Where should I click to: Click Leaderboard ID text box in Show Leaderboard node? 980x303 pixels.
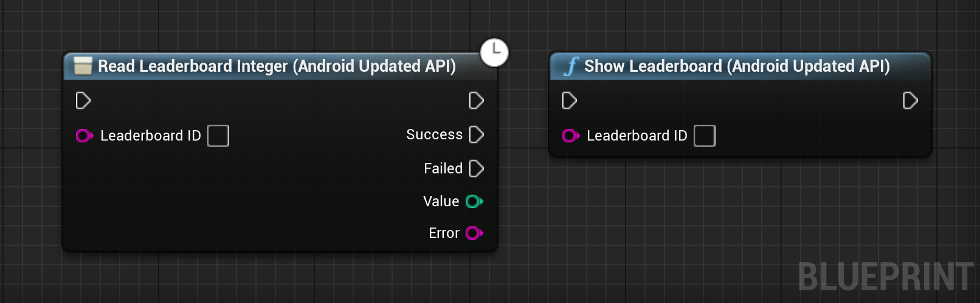pyautogui.click(x=705, y=136)
